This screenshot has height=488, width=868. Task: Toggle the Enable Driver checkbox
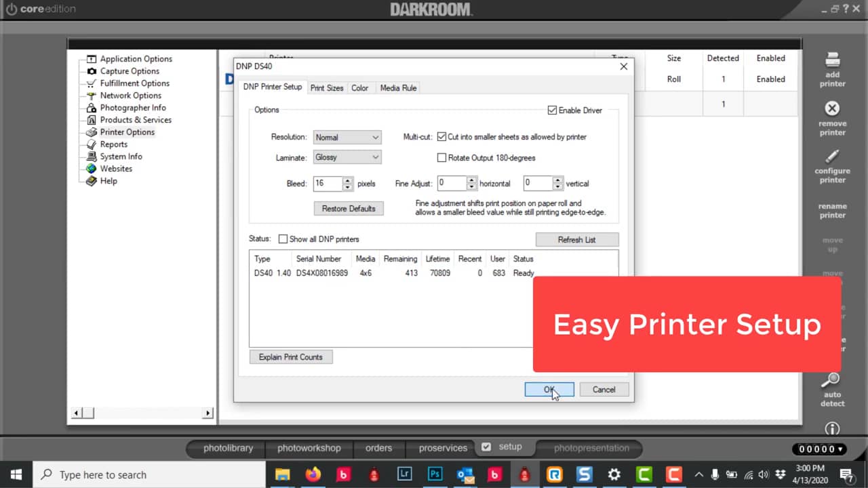[553, 110]
